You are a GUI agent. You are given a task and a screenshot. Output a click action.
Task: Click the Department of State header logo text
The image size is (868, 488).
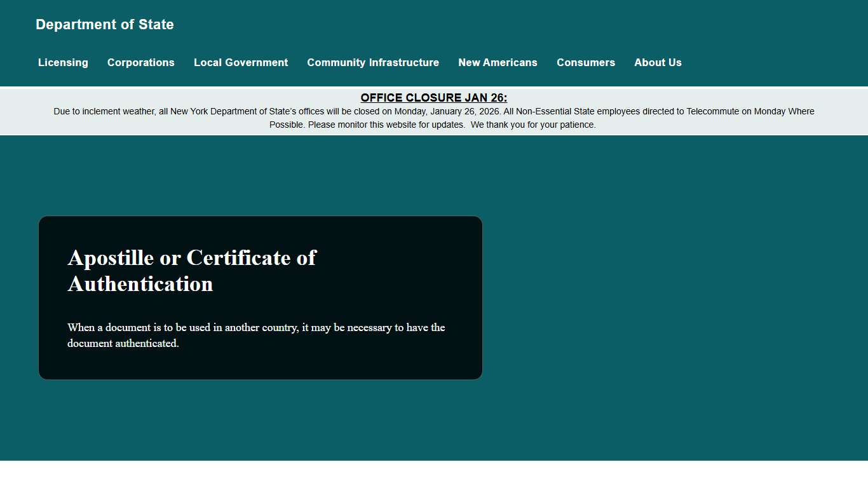click(x=104, y=24)
